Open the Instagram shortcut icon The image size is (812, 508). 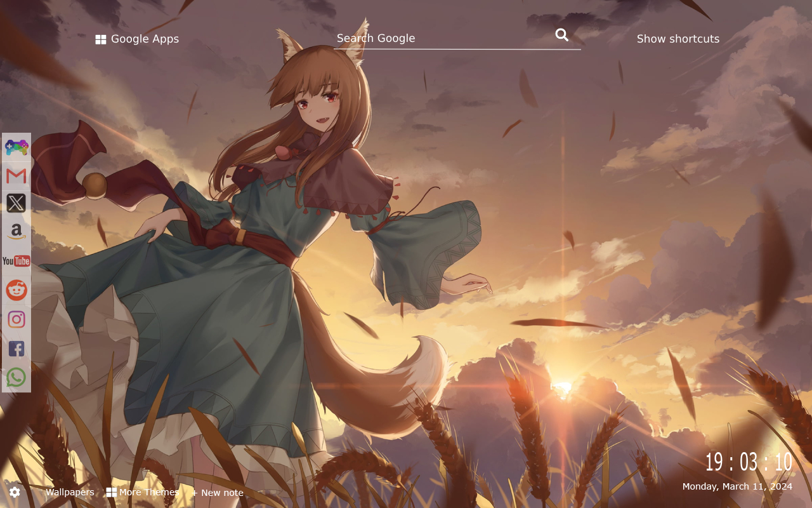pyautogui.click(x=16, y=319)
